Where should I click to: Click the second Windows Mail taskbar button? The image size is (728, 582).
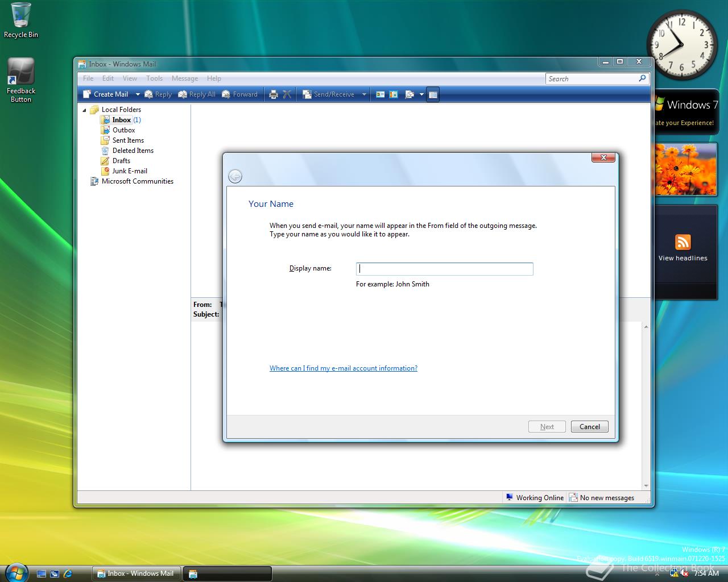click(227, 573)
